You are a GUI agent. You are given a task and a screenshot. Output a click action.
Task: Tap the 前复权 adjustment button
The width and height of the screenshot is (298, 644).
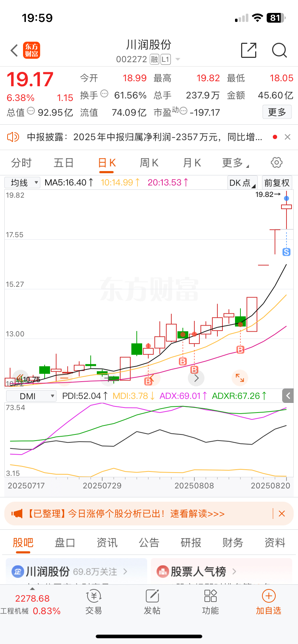[277, 183]
